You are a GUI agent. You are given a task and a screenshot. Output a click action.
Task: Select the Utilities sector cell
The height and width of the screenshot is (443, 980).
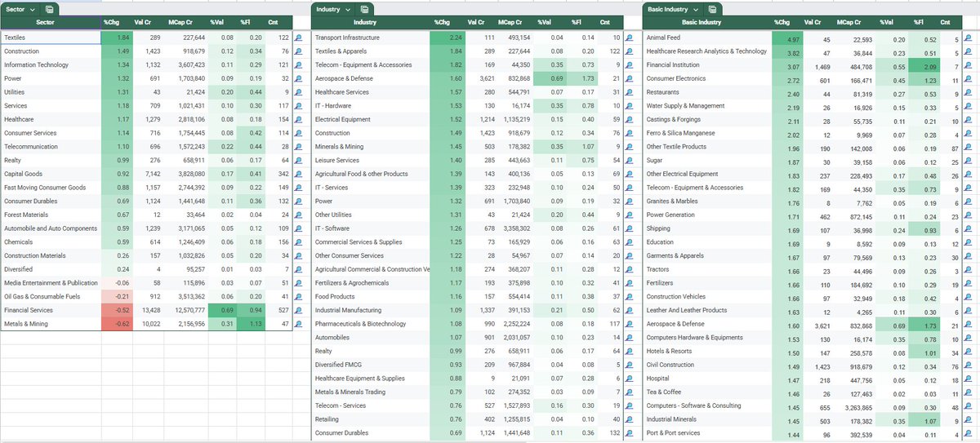[51, 92]
